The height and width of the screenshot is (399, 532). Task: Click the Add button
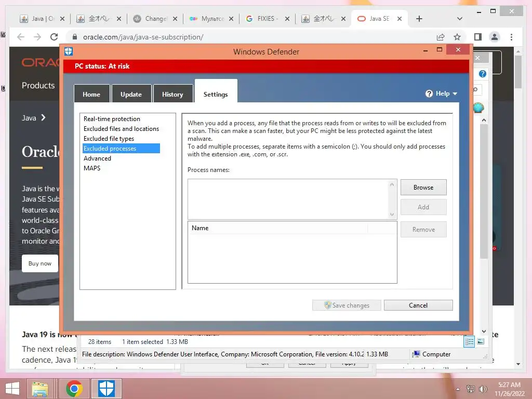click(423, 207)
